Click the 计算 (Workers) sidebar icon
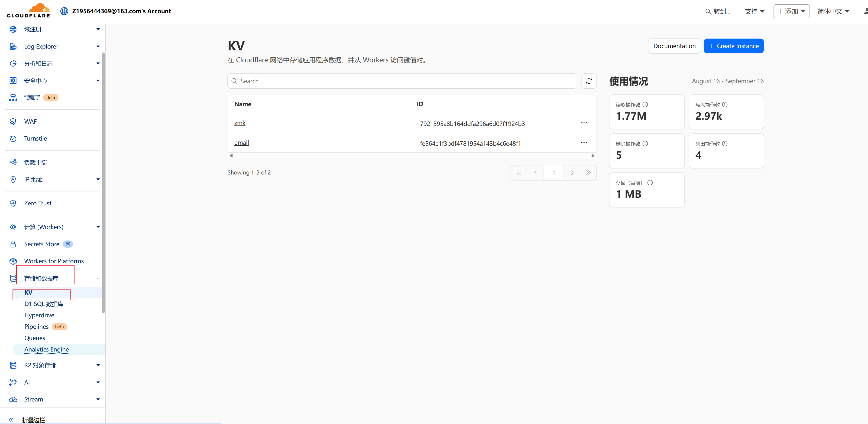 pos(13,227)
